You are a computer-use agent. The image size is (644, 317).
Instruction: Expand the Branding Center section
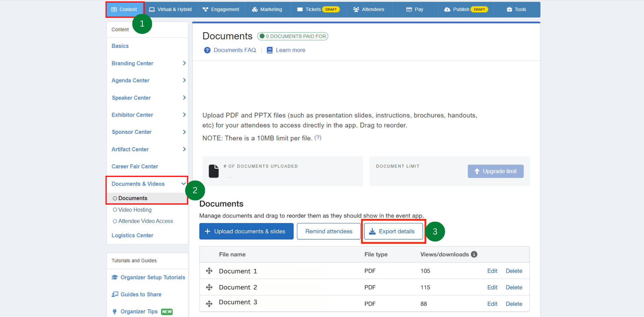pyautogui.click(x=184, y=63)
